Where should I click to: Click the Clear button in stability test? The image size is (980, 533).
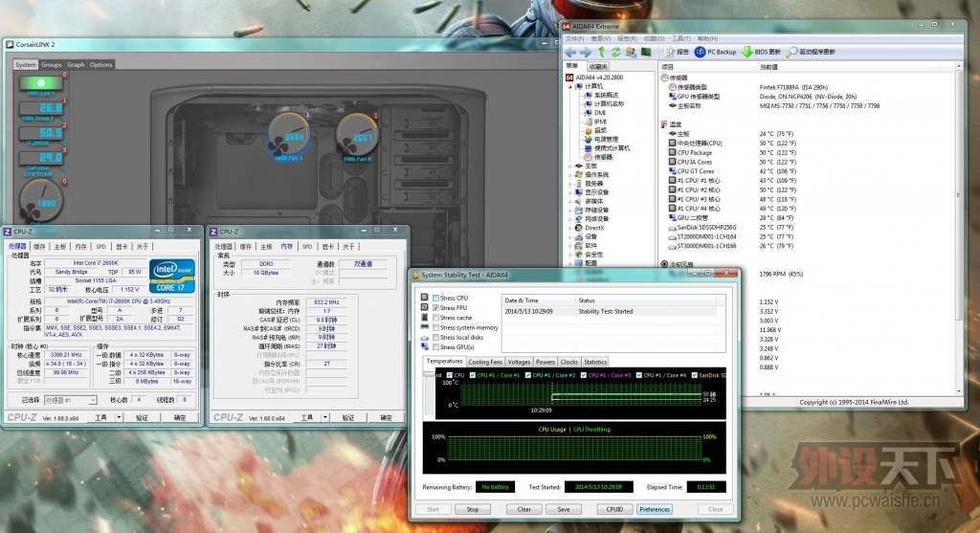[523, 509]
